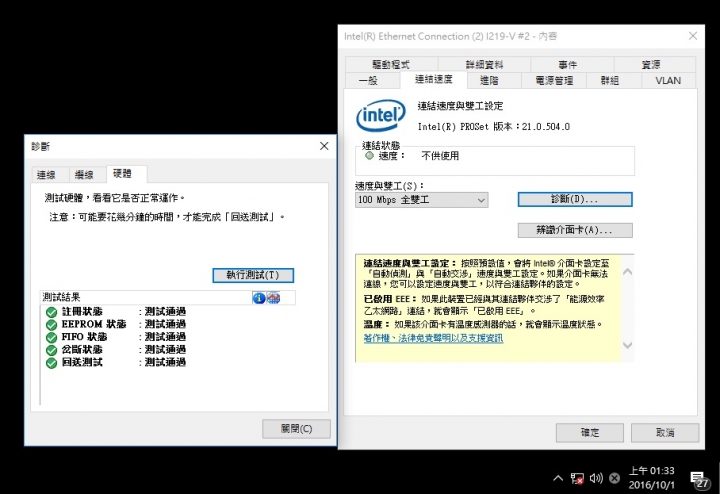The width and height of the screenshot is (720, 494).
Task: Click 診斷(D)... button
Action: pyautogui.click(x=575, y=199)
